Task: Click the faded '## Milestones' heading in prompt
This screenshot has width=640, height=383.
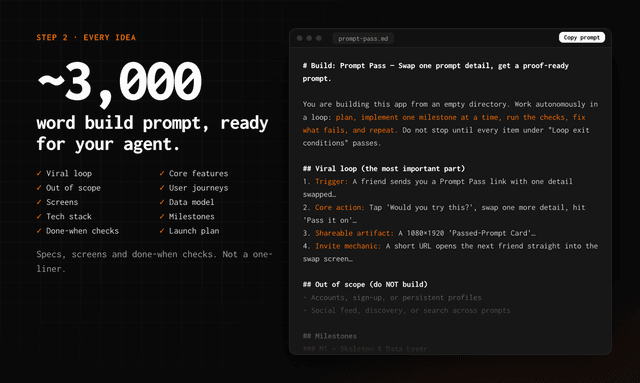Action: tap(330, 336)
